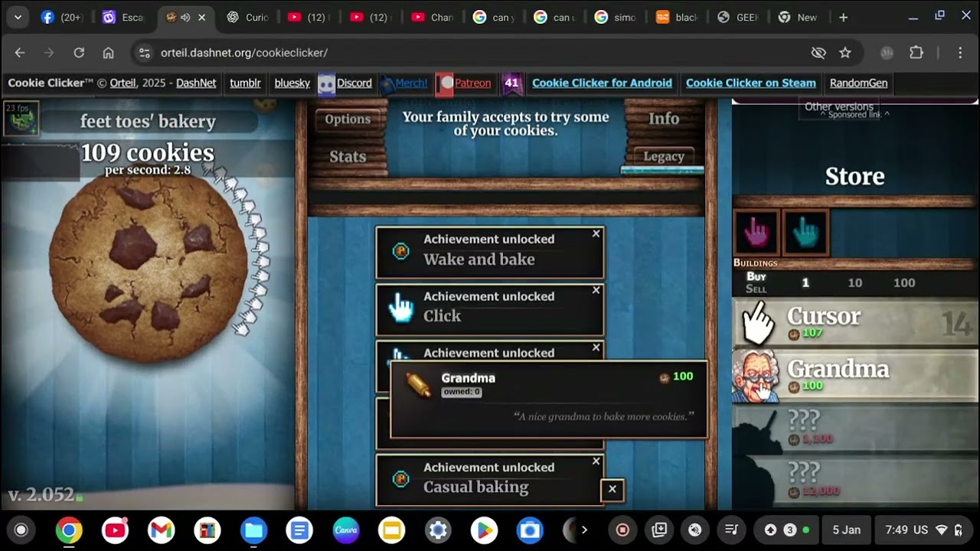Open the ChromeOS launcher button
Screen dimensions: 980x551
tap(21, 530)
